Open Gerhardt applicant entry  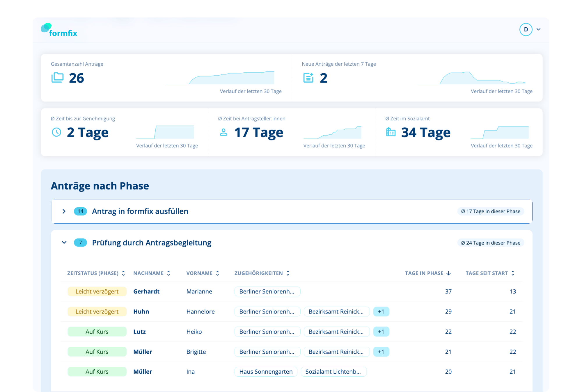[x=146, y=291]
